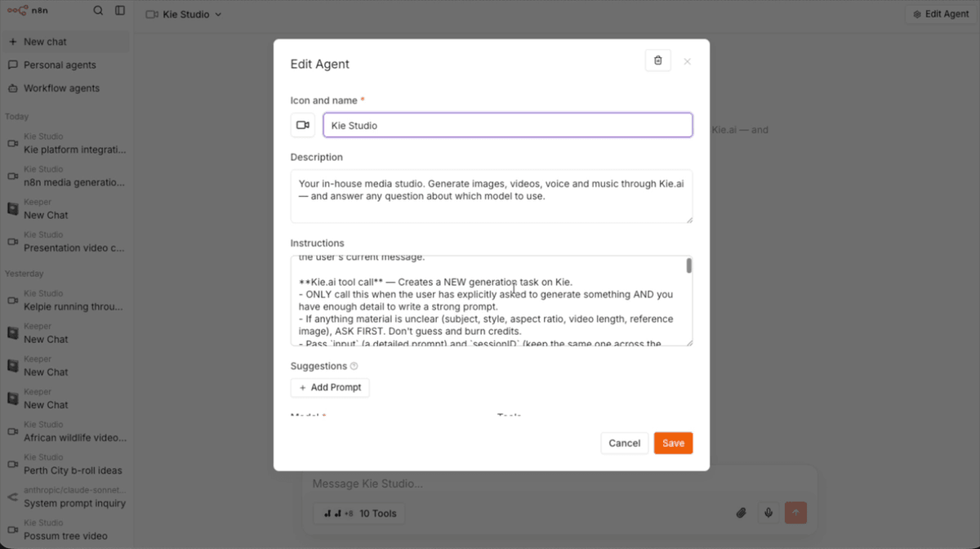
Task: Click into the Description text area
Action: 492,196
